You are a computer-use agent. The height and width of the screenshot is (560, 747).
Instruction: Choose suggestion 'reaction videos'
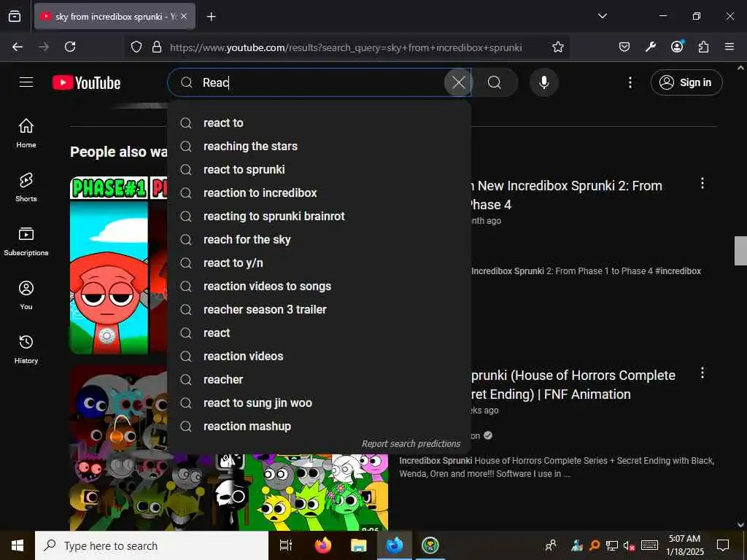point(320,356)
